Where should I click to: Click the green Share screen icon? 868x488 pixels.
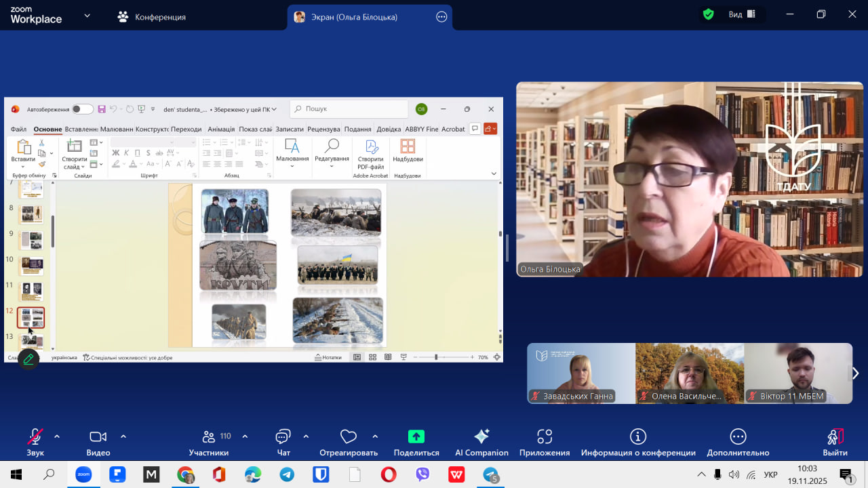click(416, 437)
